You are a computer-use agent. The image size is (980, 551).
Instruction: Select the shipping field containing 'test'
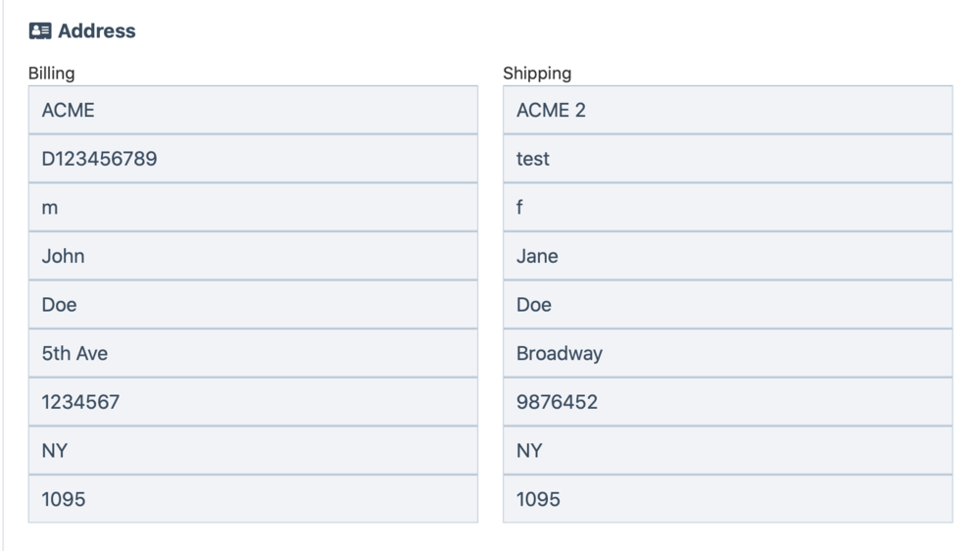[727, 159]
